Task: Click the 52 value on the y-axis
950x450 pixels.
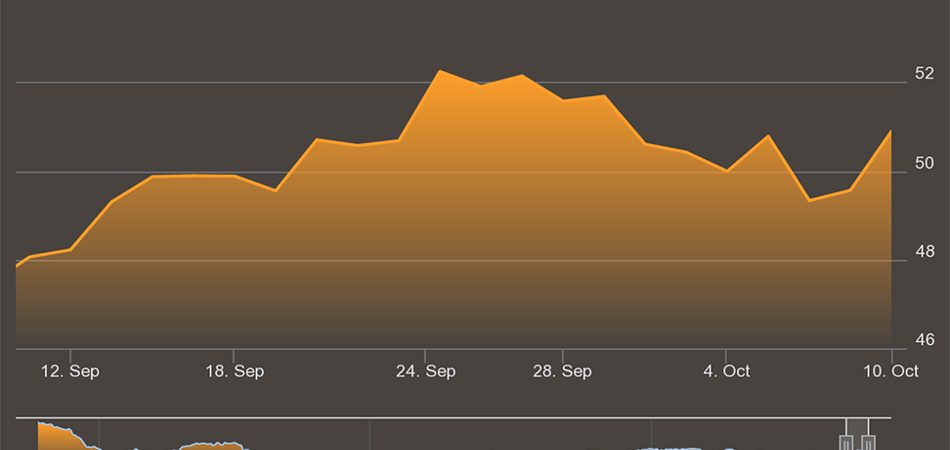Action: [924, 73]
